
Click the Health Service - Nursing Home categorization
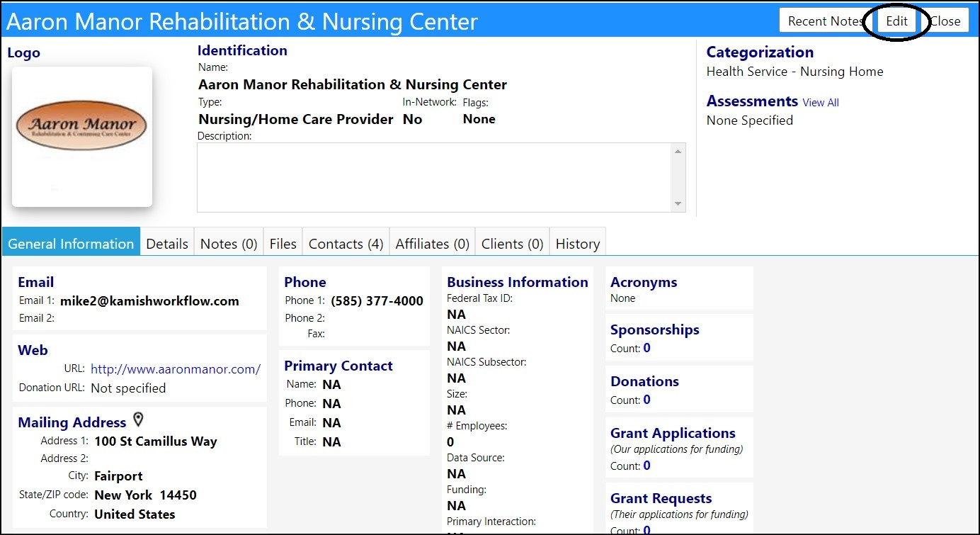point(795,72)
